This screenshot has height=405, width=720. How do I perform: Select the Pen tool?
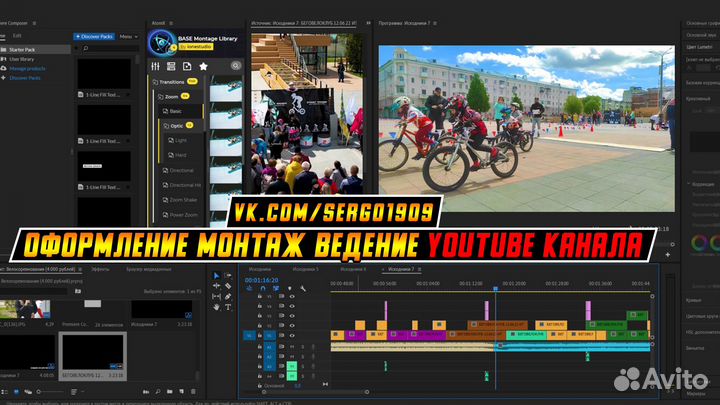(x=228, y=297)
